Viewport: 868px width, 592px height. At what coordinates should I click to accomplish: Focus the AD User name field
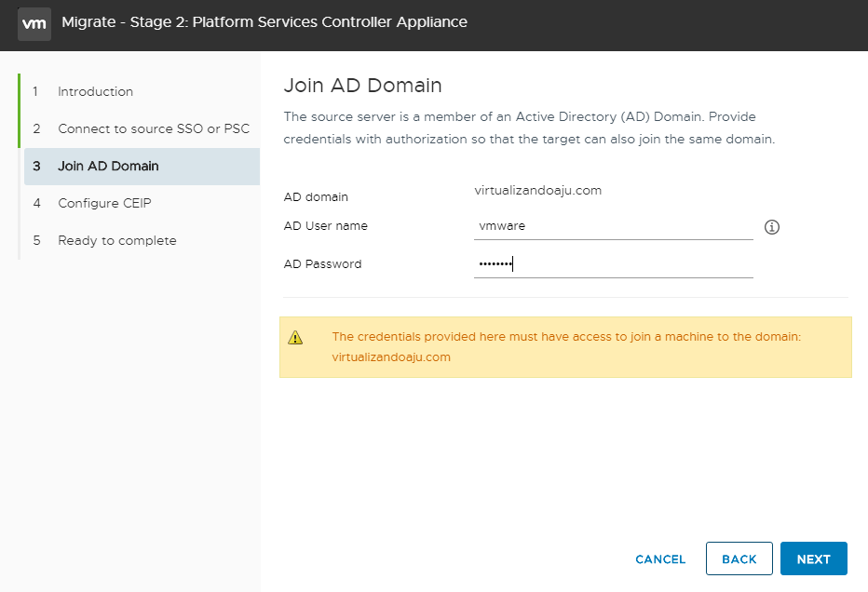click(613, 225)
